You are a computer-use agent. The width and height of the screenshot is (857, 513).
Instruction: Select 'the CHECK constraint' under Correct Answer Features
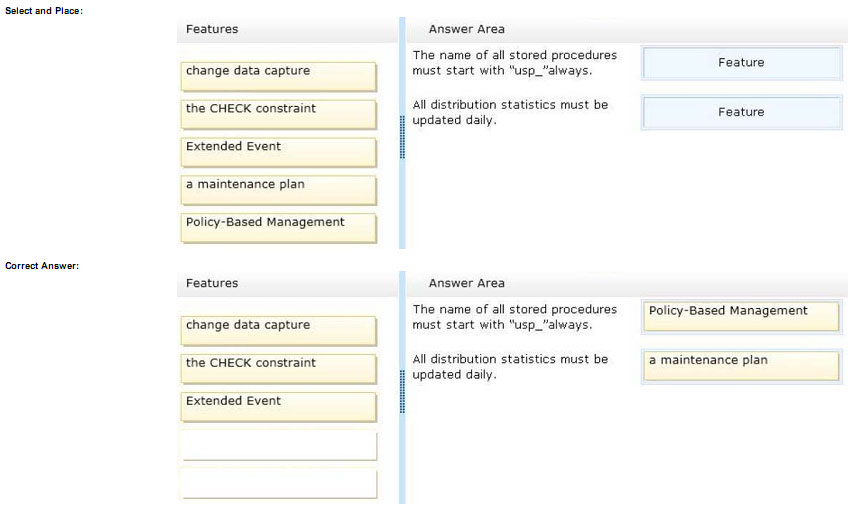(x=278, y=368)
